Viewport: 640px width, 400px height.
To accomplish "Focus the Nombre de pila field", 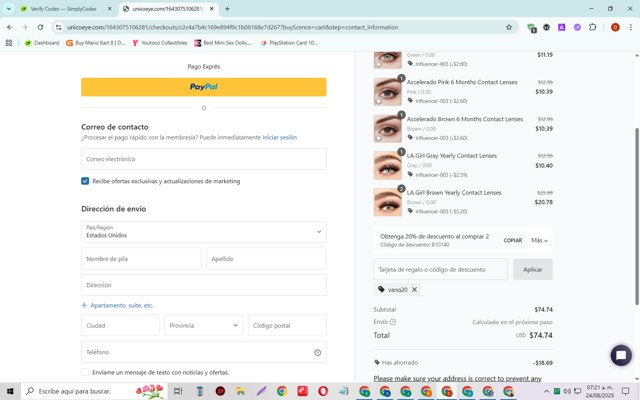I will click(141, 259).
